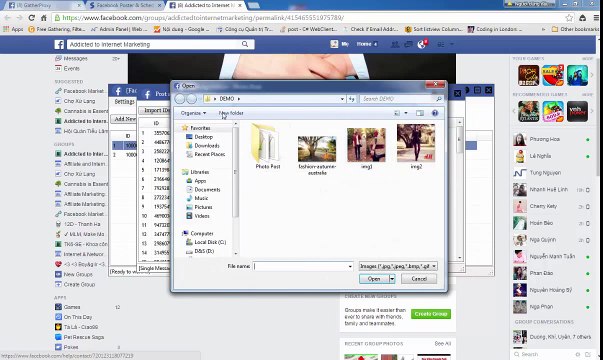Open Facebook friend requests icon
Viewport: 603px width, 360px height.
395,45
